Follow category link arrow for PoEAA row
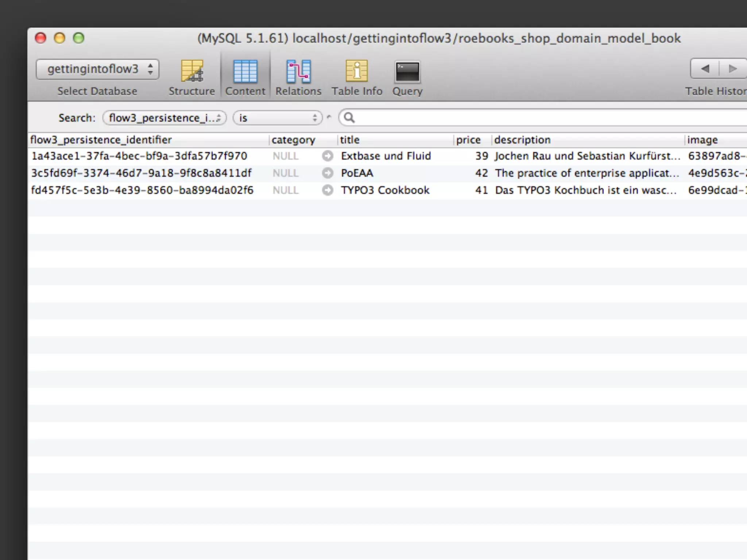 tap(328, 173)
